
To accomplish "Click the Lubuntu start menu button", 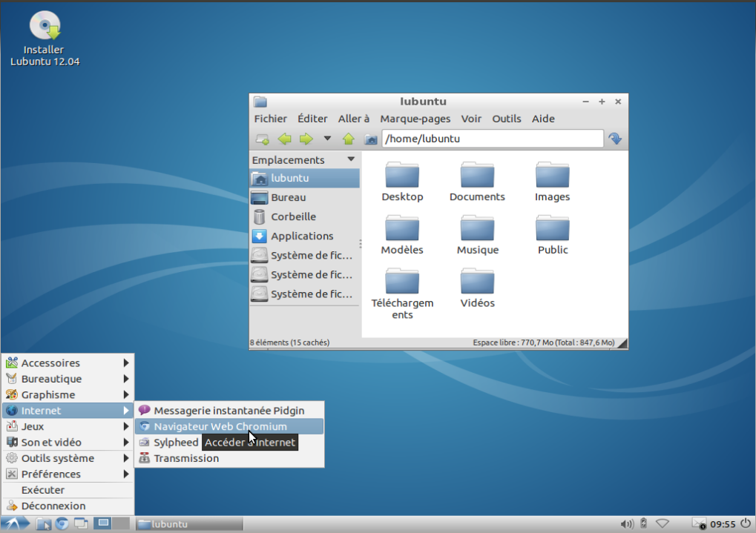I will (x=15, y=524).
